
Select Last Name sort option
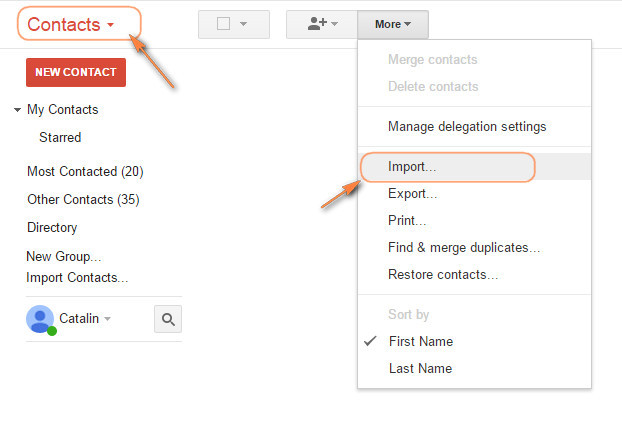tap(420, 368)
